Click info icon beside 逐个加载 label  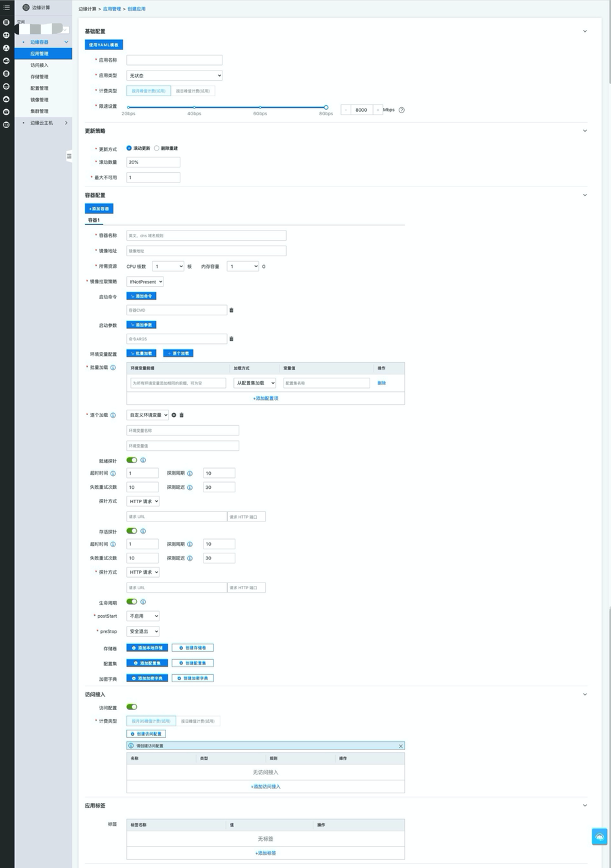(x=113, y=415)
